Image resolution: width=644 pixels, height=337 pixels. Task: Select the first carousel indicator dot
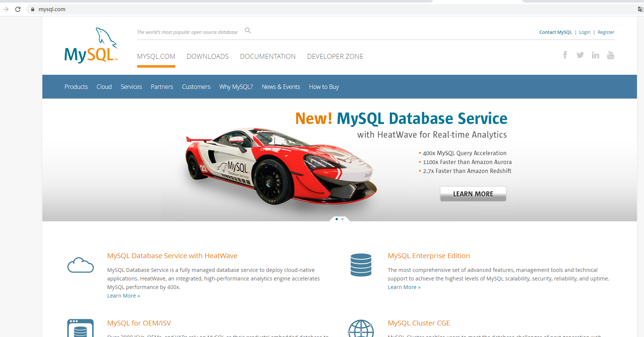pos(337,219)
